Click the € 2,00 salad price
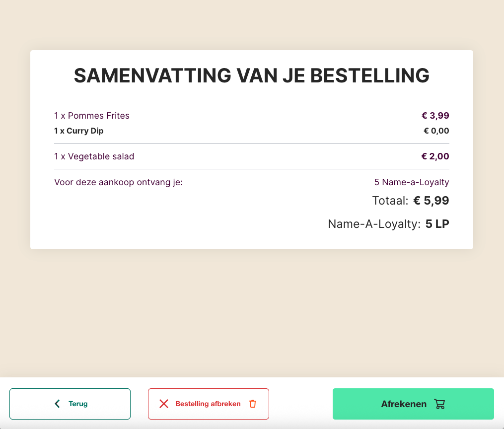The image size is (504, 429). (435, 156)
